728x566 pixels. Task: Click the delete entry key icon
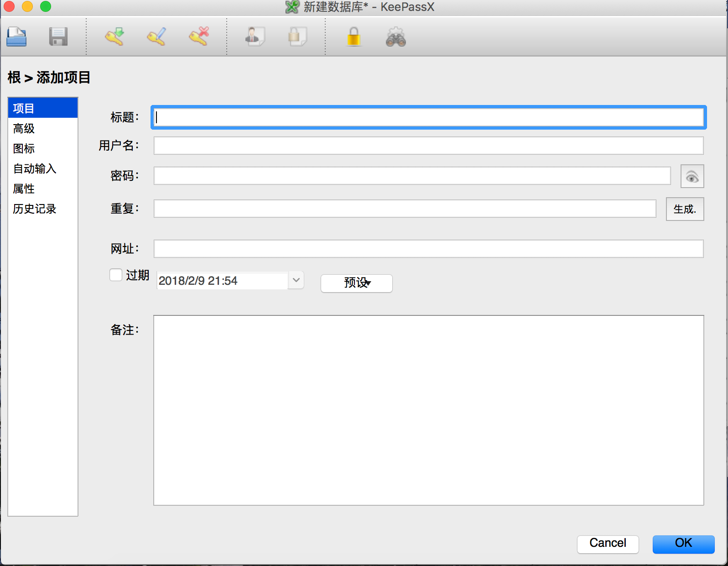tap(199, 37)
